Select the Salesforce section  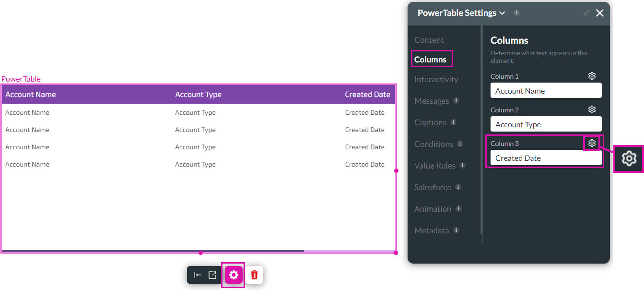click(x=432, y=187)
